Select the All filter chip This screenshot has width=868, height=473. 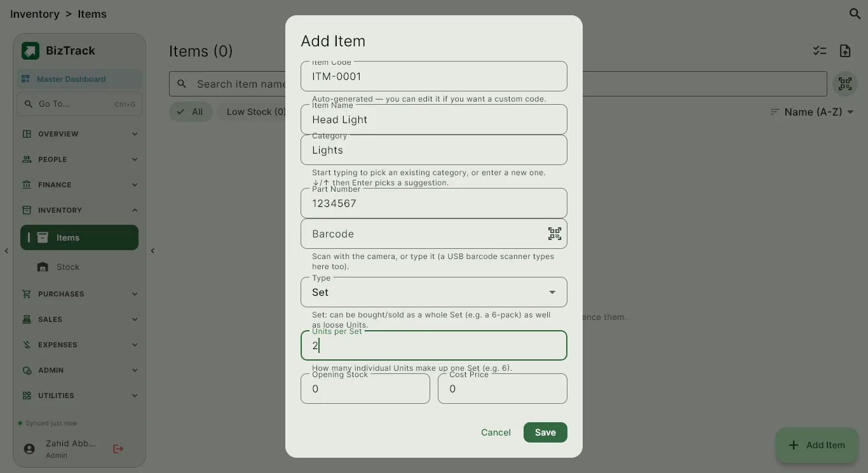[191, 112]
